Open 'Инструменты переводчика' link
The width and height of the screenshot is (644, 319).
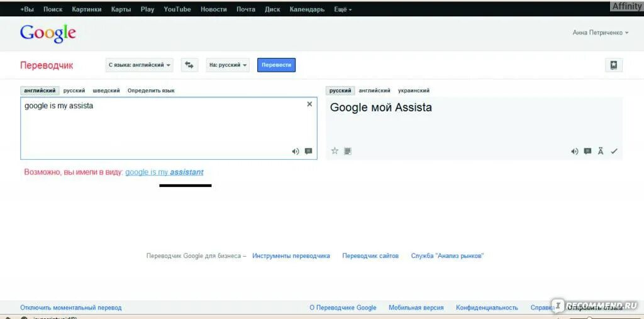tap(291, 255)
